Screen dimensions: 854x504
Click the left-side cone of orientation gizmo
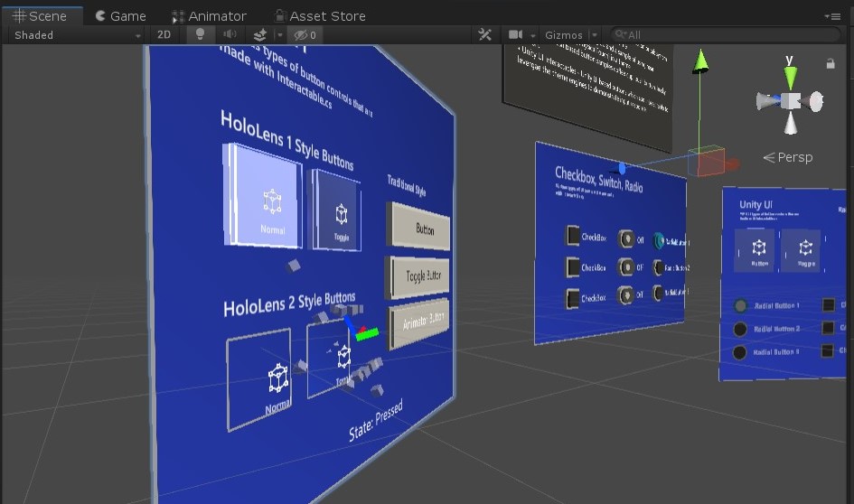tap(768, 101)
